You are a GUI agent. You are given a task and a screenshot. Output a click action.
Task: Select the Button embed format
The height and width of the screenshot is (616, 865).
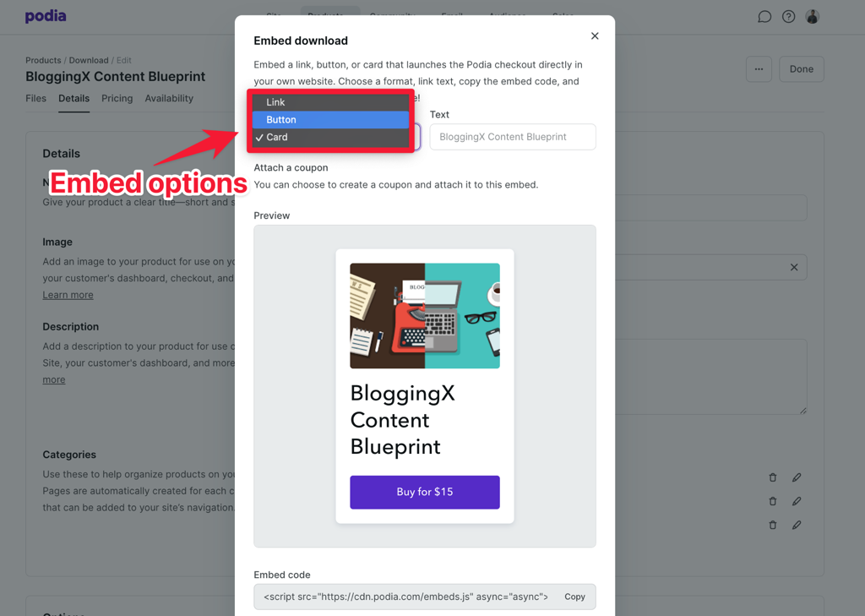tap(329, 119)
